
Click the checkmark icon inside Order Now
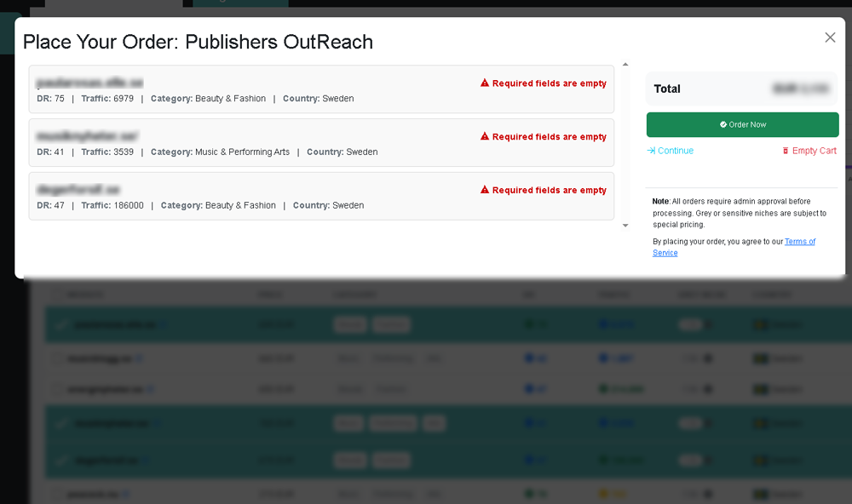click(723, 124)
